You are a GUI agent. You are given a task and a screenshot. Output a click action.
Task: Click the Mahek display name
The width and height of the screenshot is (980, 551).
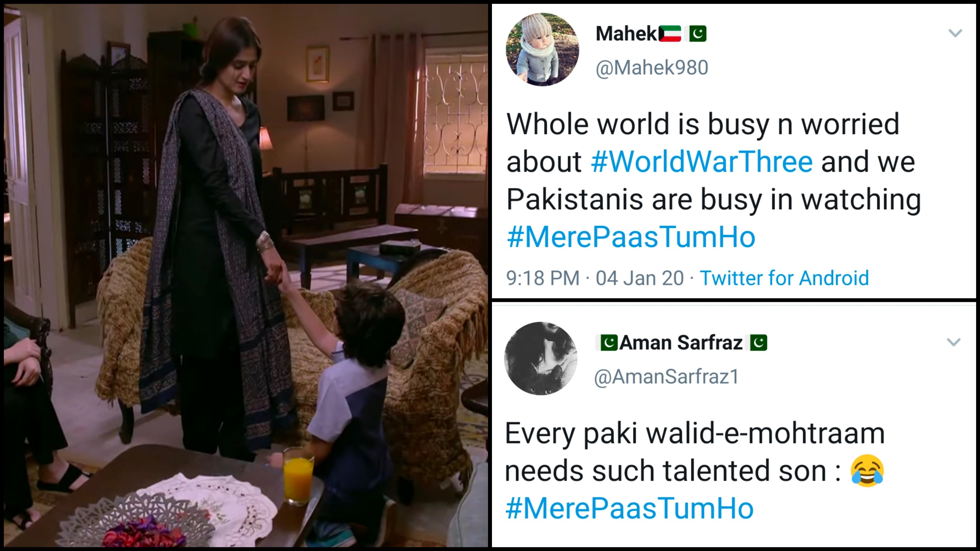pyautogui.click(x=627, y=33)
